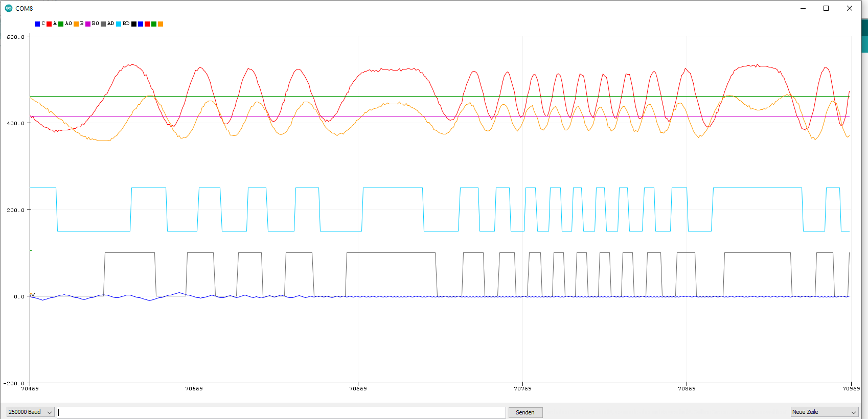Click the legend label 'AD'
The width and height of the screenshot is (868, 419).
point(111,24)
